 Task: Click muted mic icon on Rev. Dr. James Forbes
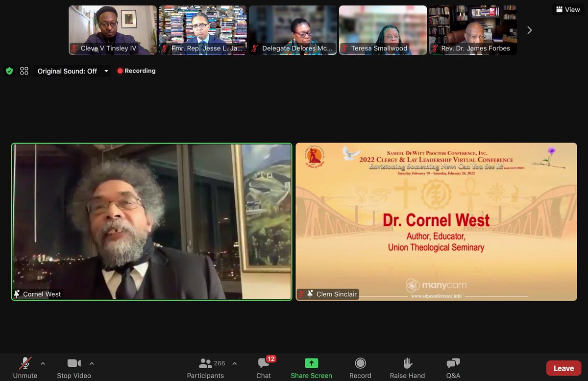tap(436, 48)
